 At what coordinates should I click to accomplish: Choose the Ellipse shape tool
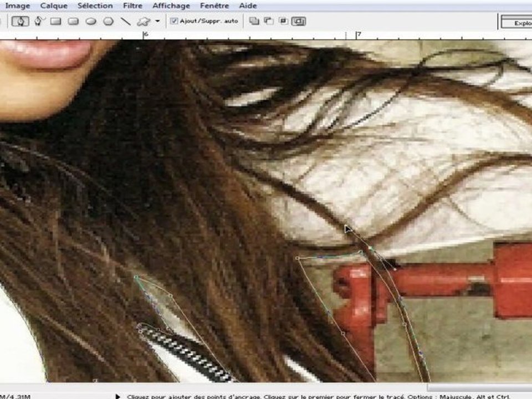[x=90, y=22]
